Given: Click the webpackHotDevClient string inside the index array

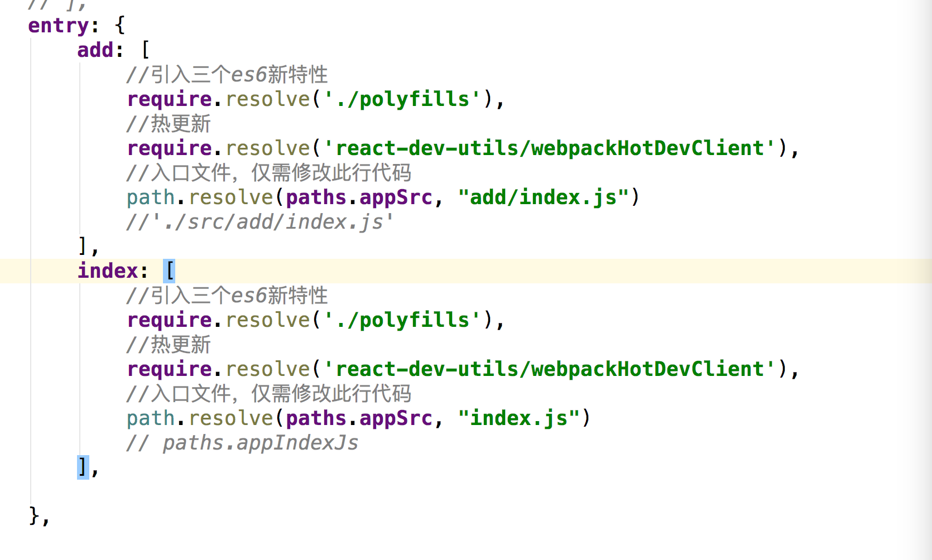Looking at the screenshot, I should coord(549,369).
